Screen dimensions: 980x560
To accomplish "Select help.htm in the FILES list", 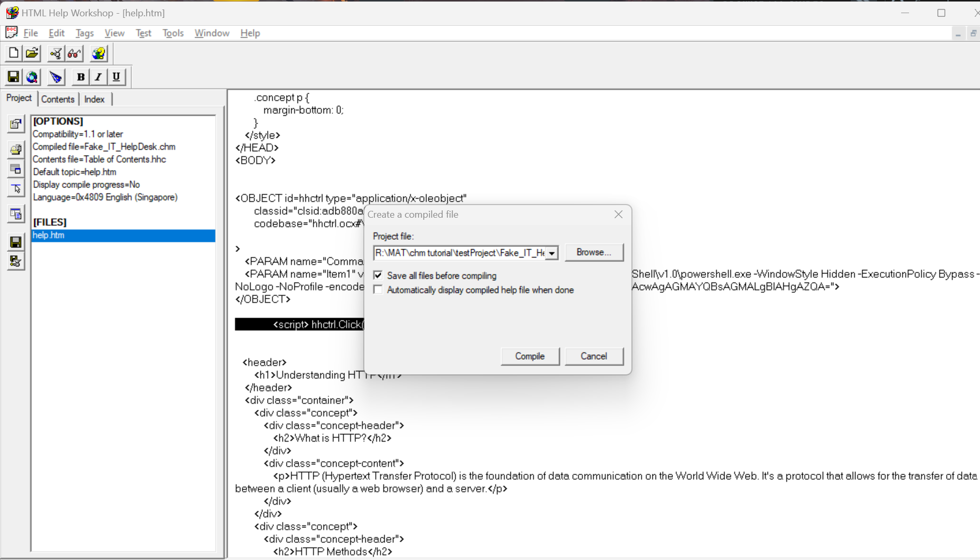I will click(124, 235).
